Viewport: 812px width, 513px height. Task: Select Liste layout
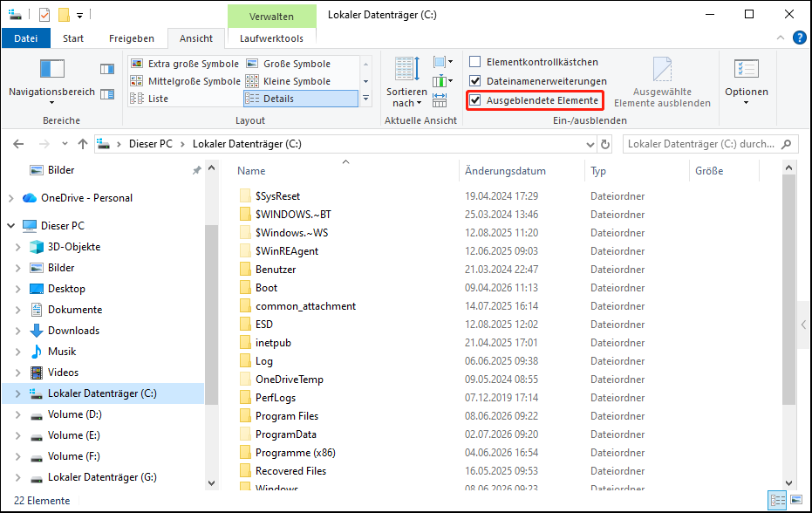150,99
